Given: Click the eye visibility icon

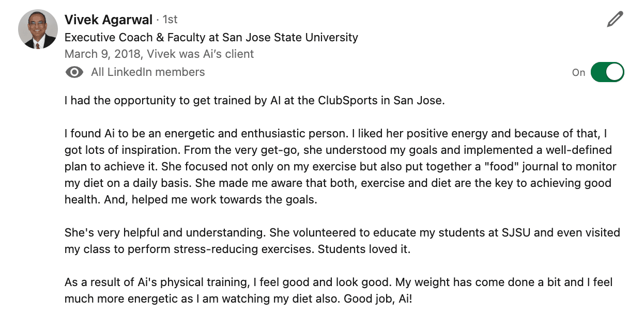Looking at the screenshot, I should coord(75,72).
